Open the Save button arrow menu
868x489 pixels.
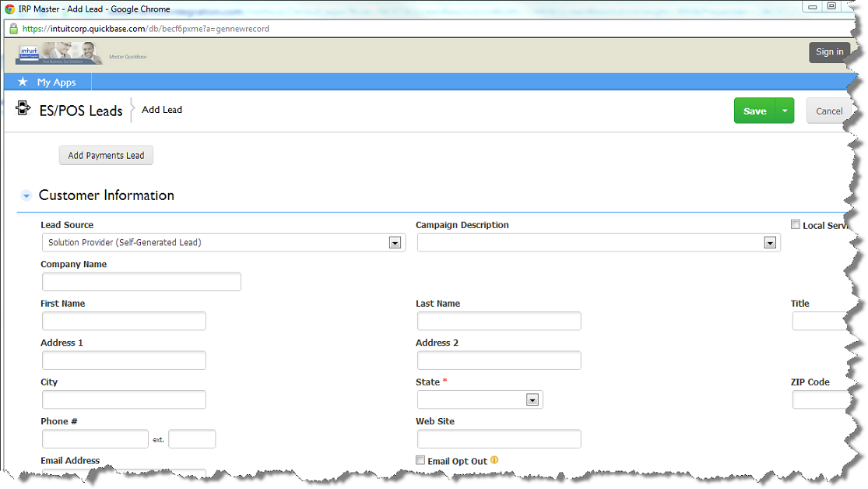pos(785,111)
